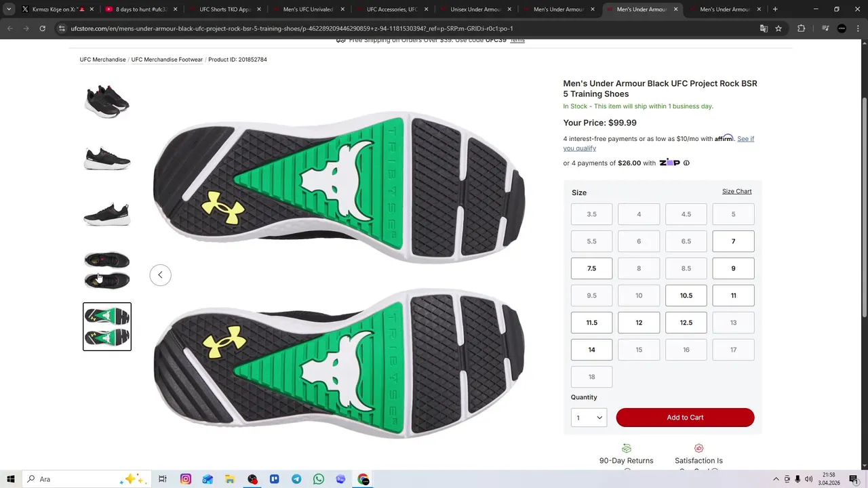Expand hidden system tray icons

pyautogui.click(x=776, y=479)
